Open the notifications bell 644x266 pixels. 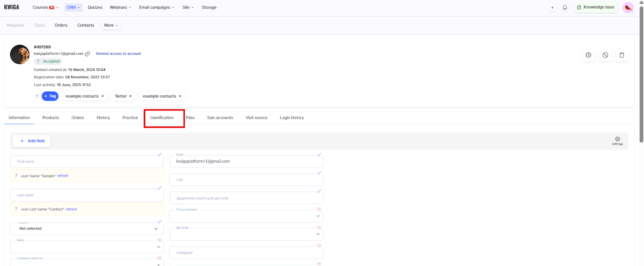565,8
